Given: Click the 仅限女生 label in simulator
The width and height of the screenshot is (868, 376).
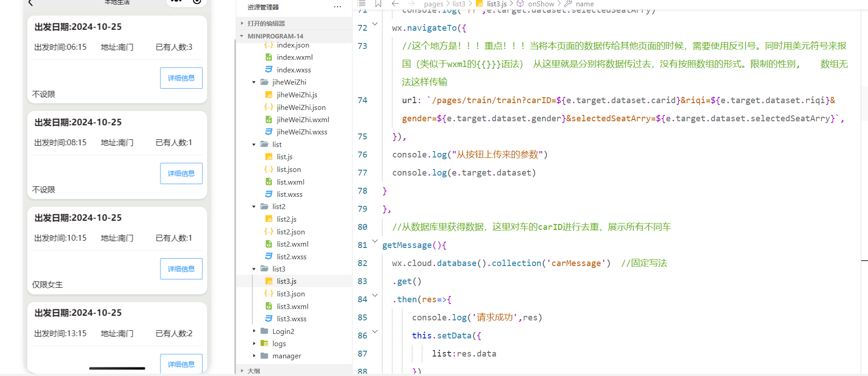Looking at the screenshot, I should (48, 285).
